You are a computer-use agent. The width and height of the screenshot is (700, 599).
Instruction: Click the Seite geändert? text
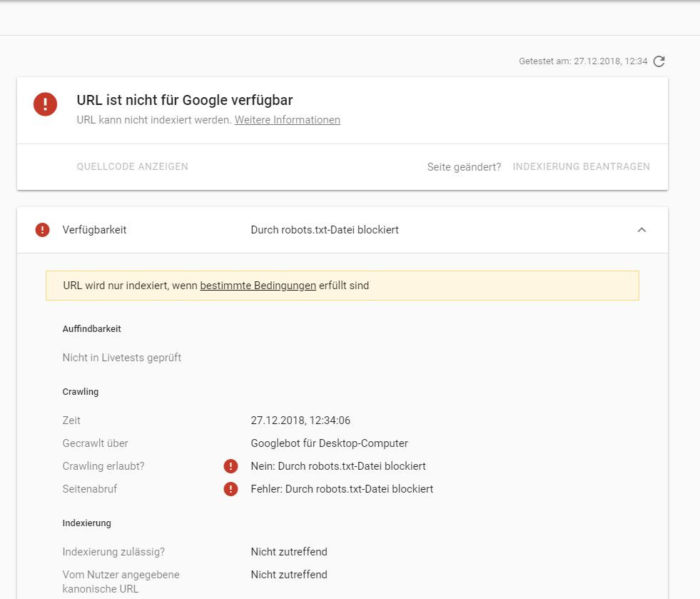pos(464,167)
